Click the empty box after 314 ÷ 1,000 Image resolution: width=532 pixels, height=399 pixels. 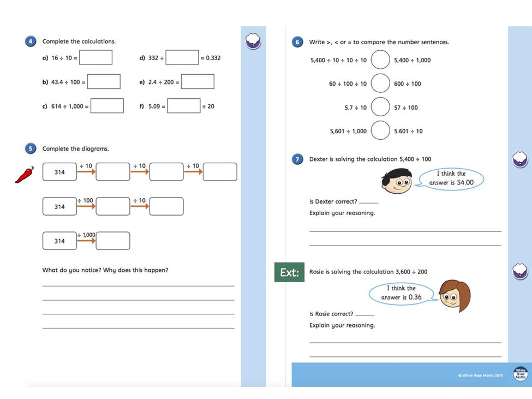pos(113,241)
